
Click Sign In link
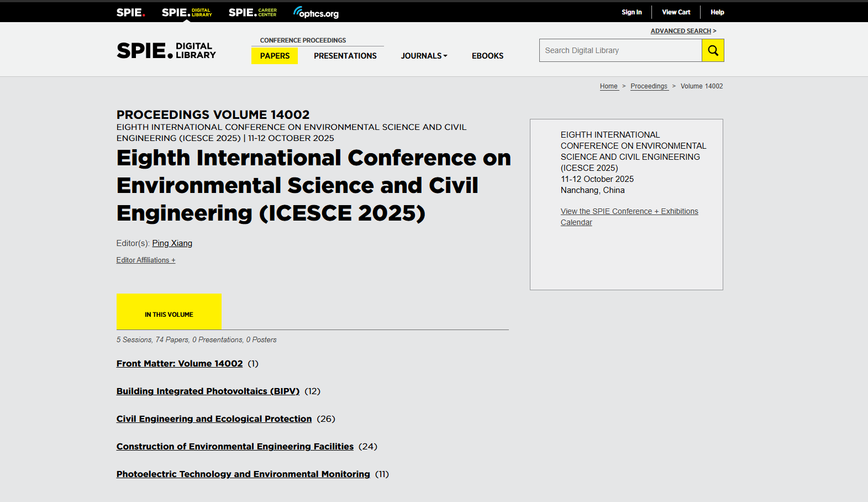click(632, 12)
